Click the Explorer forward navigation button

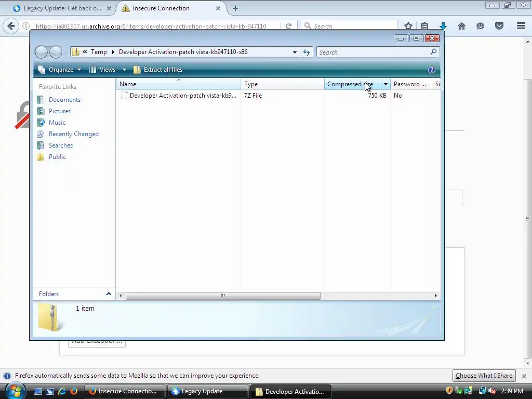(x=56, y=52)
